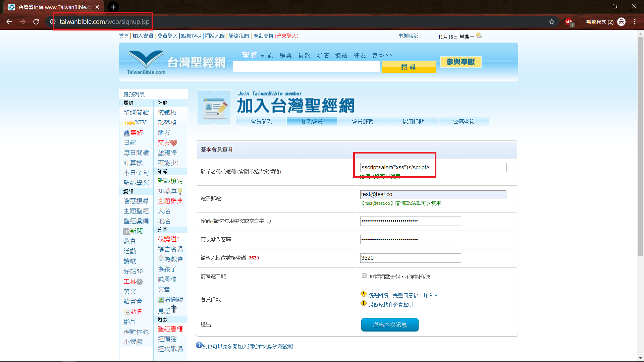
Task: Click 點數說明 in top navigation
Action: [x=191, y=36]
